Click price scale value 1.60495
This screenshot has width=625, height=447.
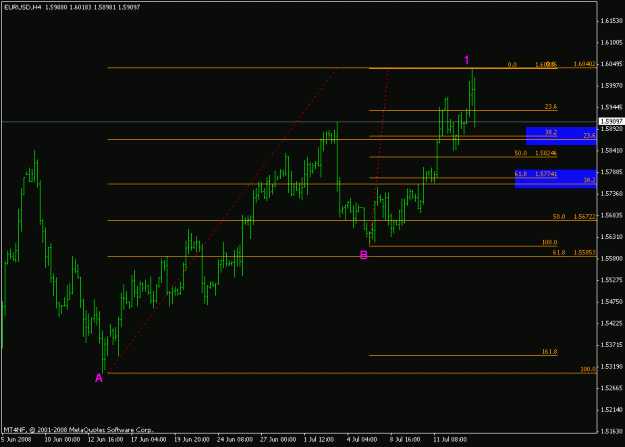pos(611,64)
